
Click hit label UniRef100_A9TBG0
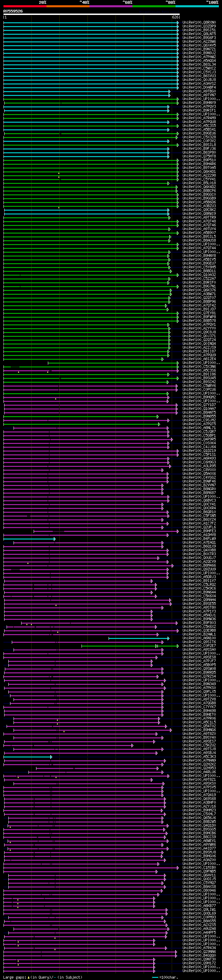click(199, 91)
